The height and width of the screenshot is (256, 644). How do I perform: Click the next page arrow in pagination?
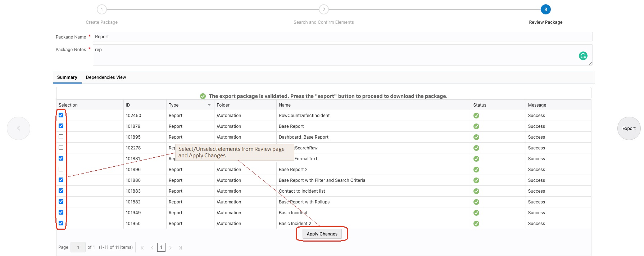pyautogui.click(x=171, y=248)
